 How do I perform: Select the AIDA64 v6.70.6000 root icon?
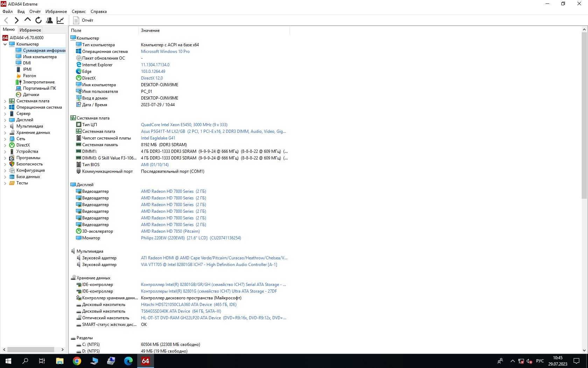[5, 38]
